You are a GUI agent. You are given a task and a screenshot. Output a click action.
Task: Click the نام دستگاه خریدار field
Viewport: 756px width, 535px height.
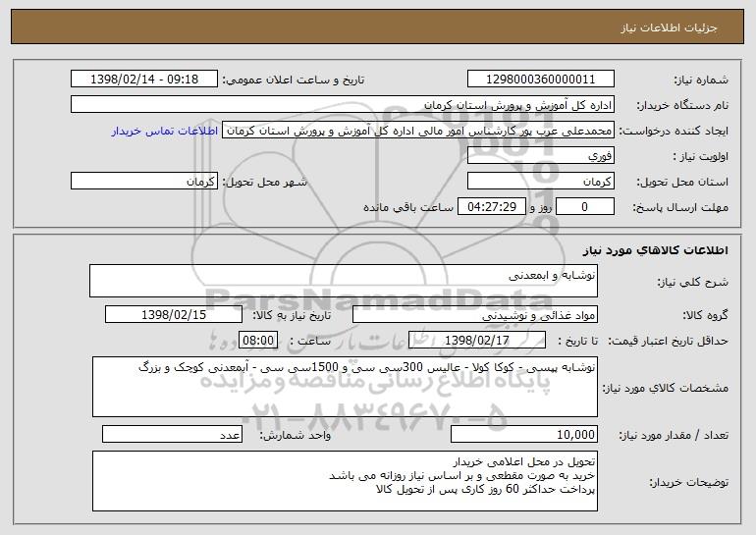coord(343,105)
